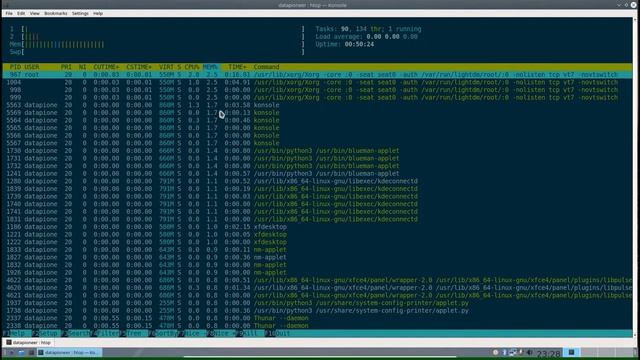
Task: Sort by the CPU% column header
Action: pos(192,67)
